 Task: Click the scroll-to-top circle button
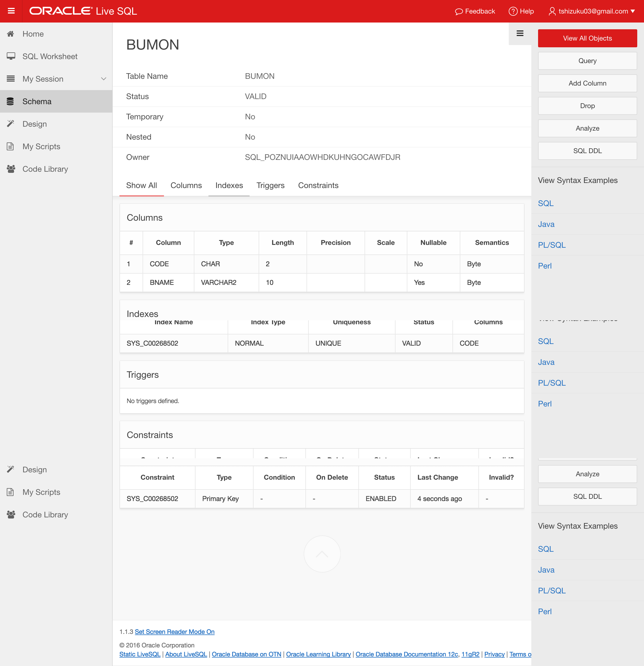point(322,554)
